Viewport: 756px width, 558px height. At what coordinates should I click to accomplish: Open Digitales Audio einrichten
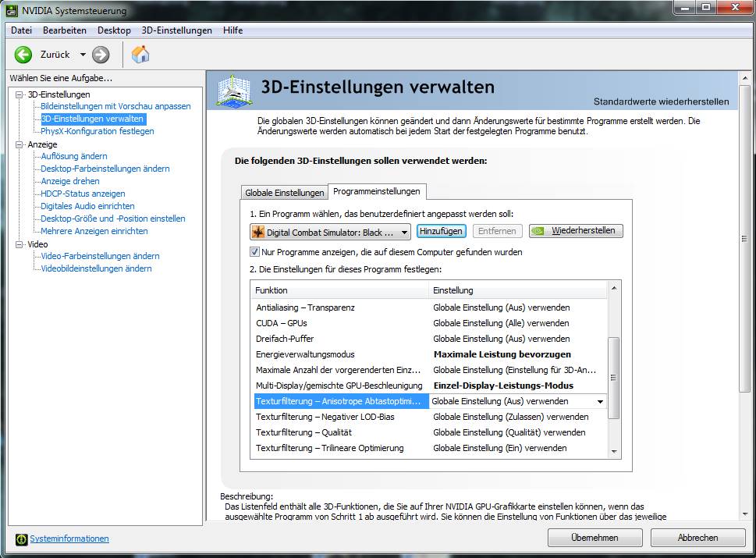tap(87, 206)
